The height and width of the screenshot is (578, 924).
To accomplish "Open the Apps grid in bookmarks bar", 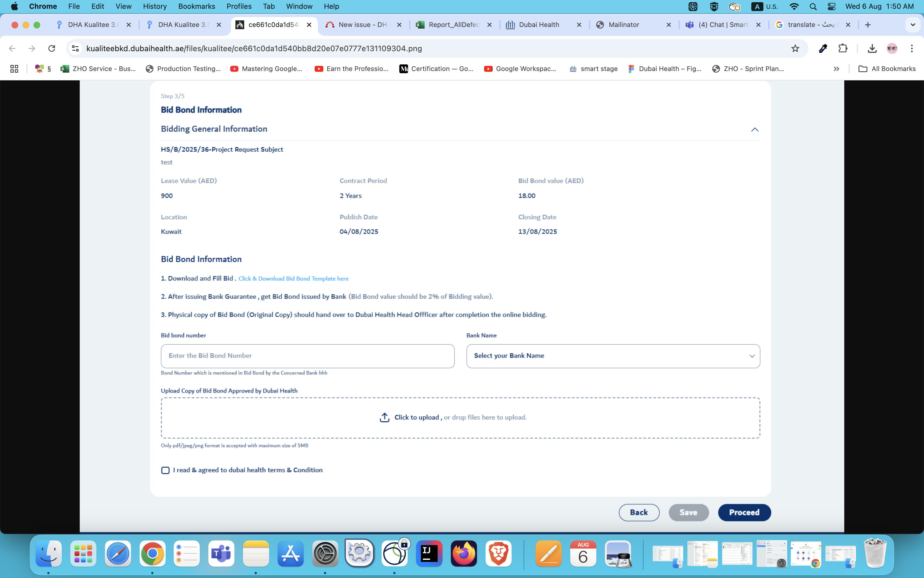I will click(x=14, y=69).
